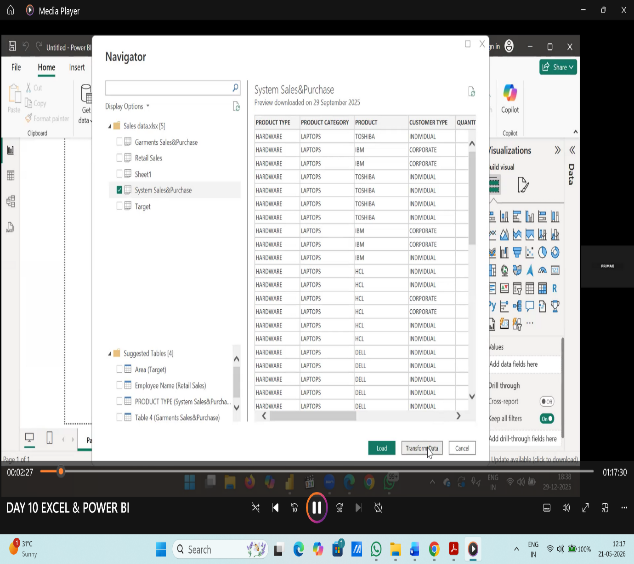Toggle shuffle in Media Player
The height and width of the screenshot is (564, 634).
click(255, 508)
